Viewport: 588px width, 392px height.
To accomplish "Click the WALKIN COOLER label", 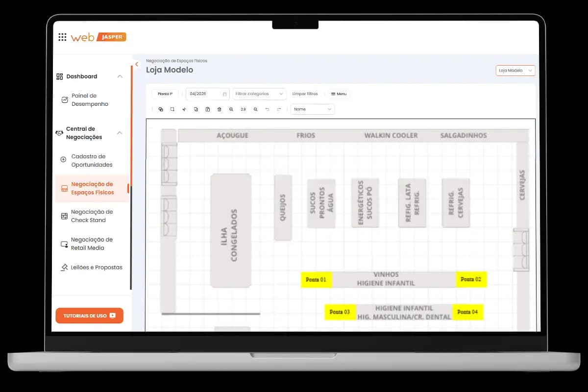I will point(391,135).
